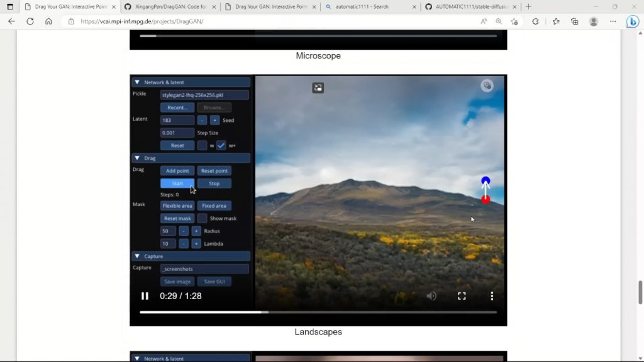Open the Collections panel
The width and height of the screenshot is (644, 362).
[x=575, y=21]
